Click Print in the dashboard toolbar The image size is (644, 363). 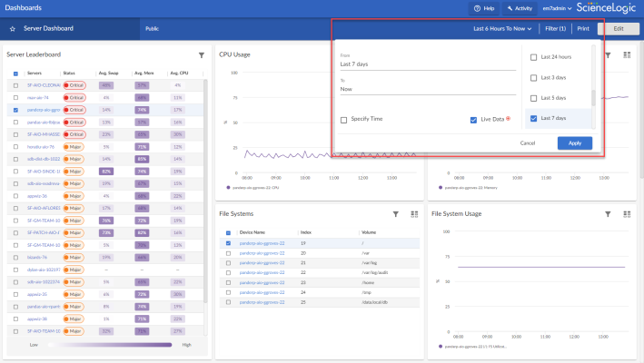(x=583, y=29)
